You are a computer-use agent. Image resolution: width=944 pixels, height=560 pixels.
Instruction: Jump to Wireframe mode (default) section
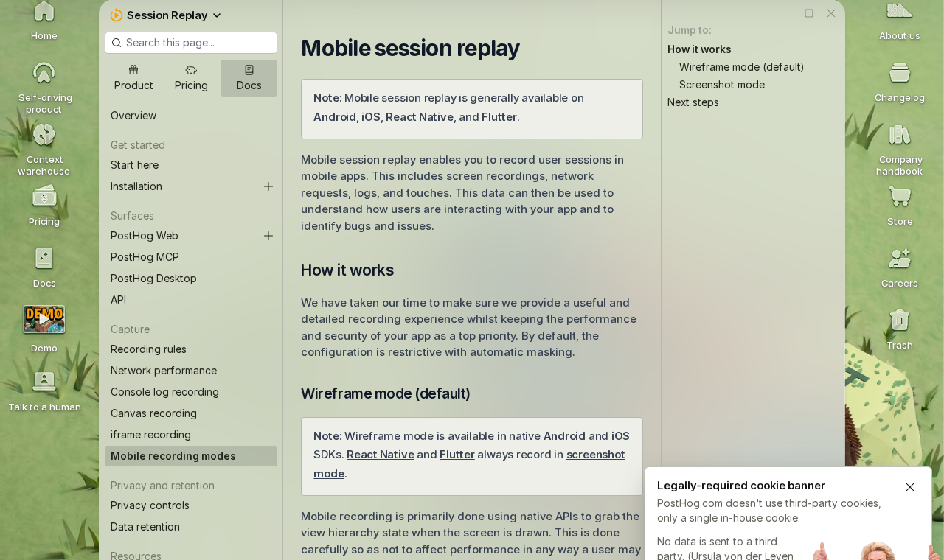click(741, 67)
